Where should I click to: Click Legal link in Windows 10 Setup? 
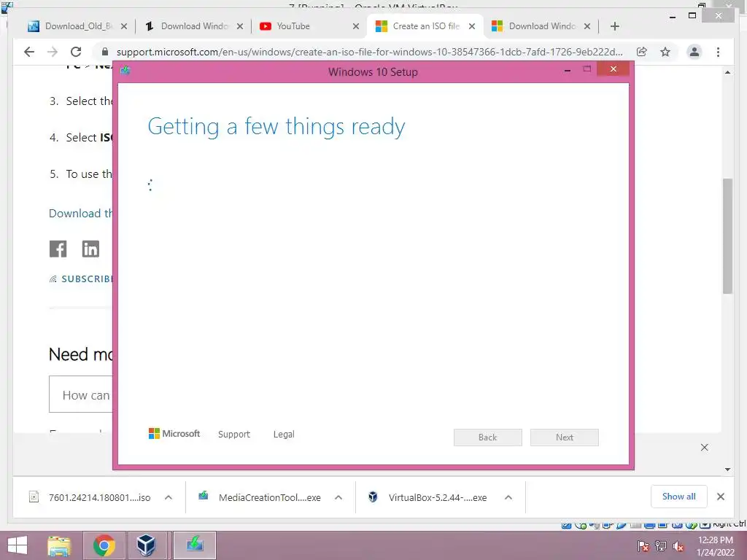(284, 435)
